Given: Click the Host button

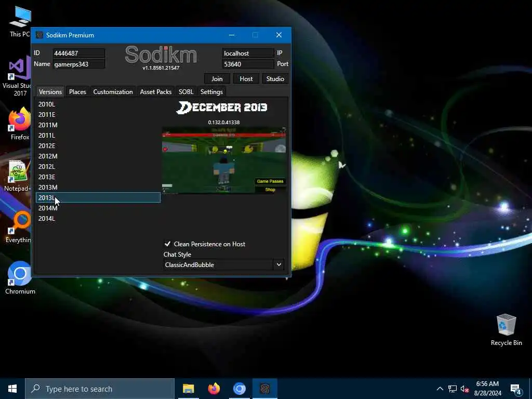Looking at the screenshot, I should coord(246,79).
